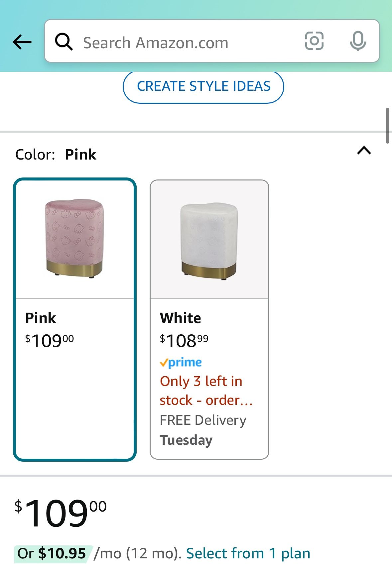Viewport: 392px width, 575px height.
Task: Tap Only 3 left in stock text
Action: 206,391
